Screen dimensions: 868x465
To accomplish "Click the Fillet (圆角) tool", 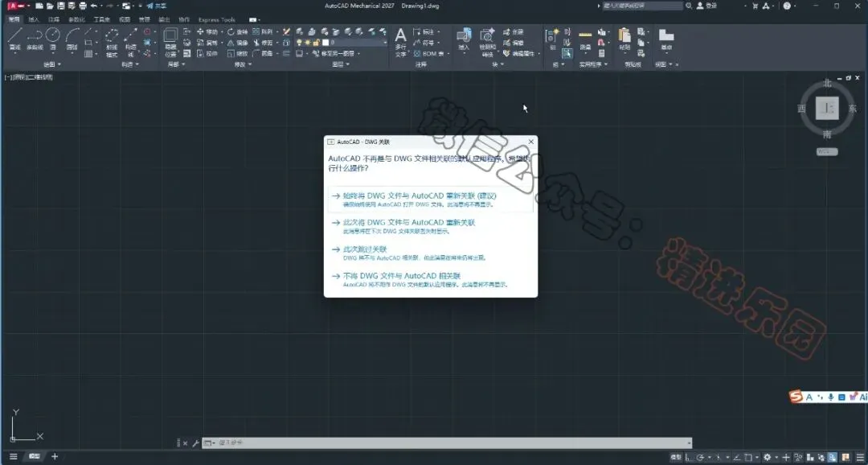I will pos(263,54).
